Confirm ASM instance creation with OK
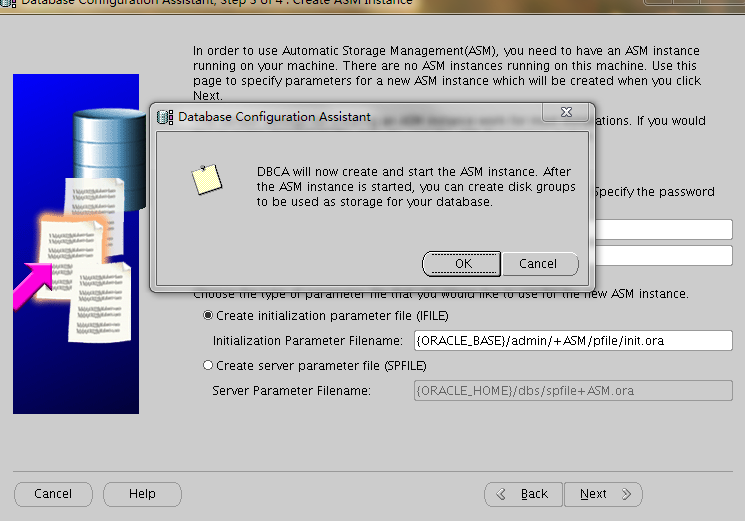Screen dimensions: 745x521 pos(461,264)
